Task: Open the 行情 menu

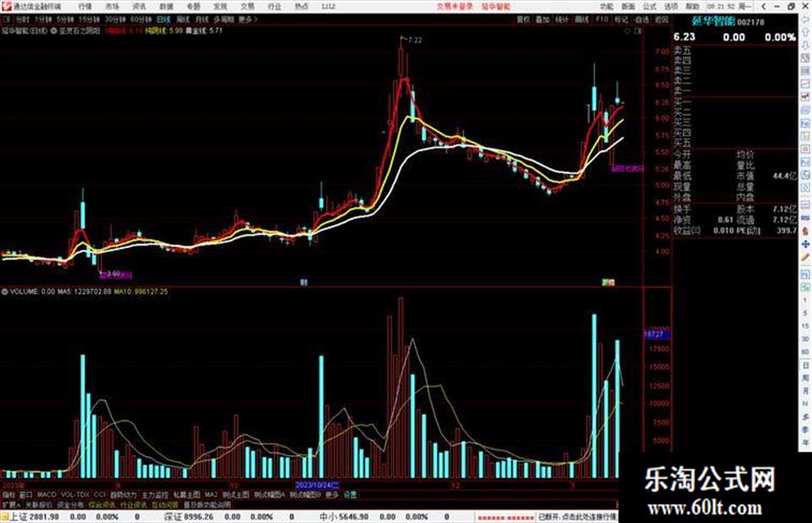Action: coord(85,6)
